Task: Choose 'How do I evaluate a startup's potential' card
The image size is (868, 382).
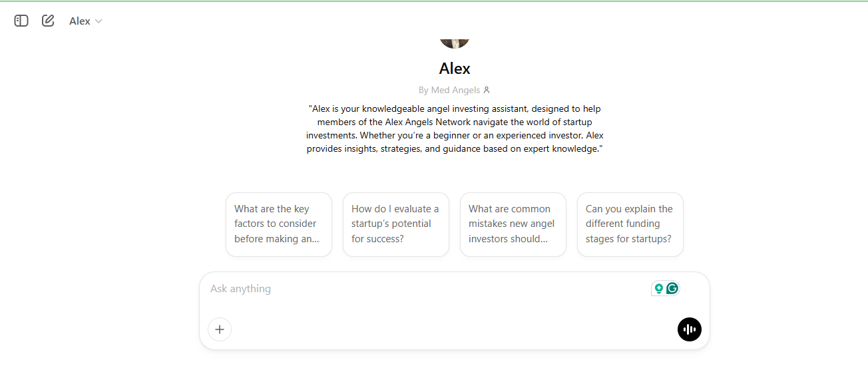Action: [396, 224]
